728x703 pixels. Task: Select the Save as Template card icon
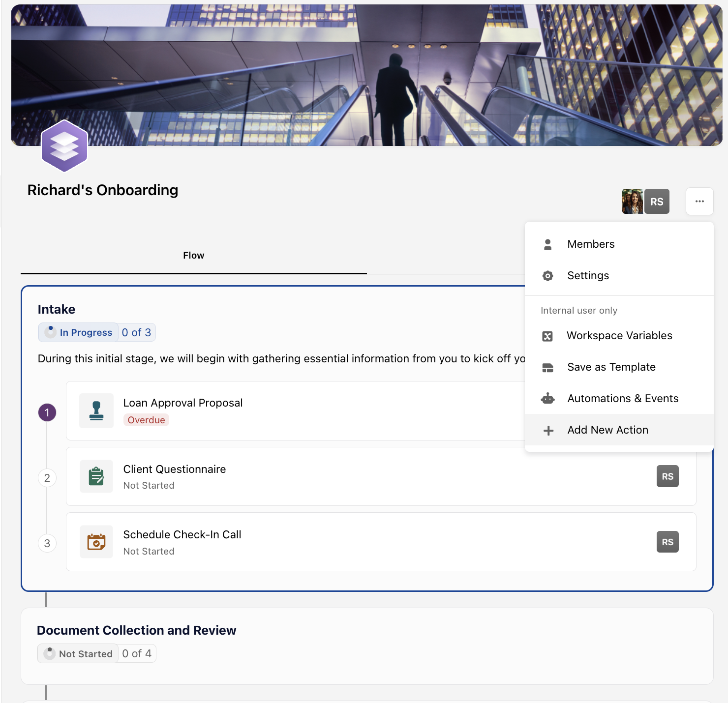(x=548, y=367)
